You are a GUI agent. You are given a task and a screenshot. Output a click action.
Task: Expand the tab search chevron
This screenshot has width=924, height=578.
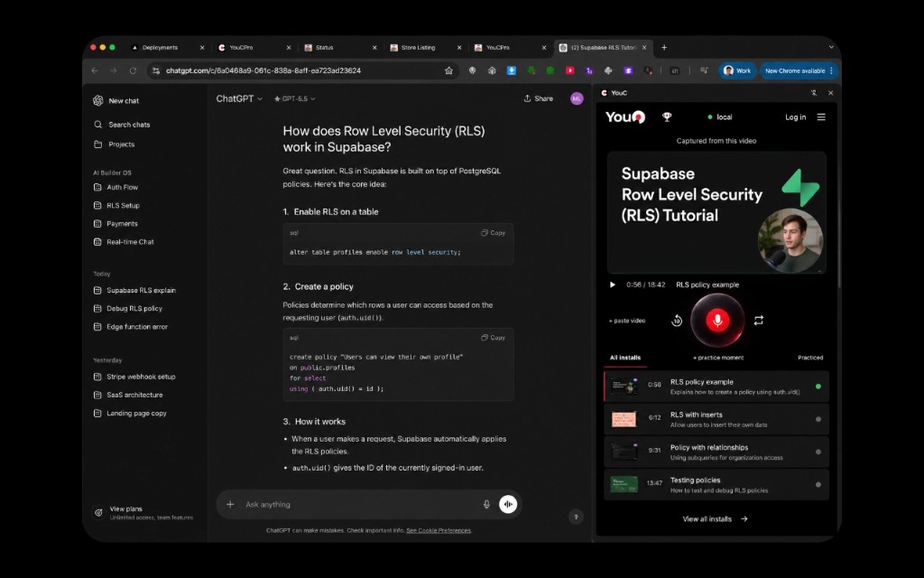[x=831, y=47]
